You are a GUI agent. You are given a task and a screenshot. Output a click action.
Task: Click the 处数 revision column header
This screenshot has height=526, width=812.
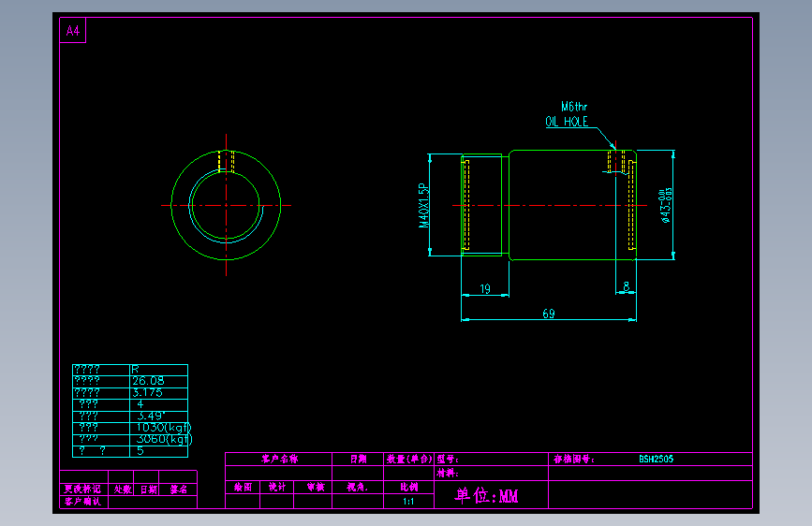(x=123, y=489)
